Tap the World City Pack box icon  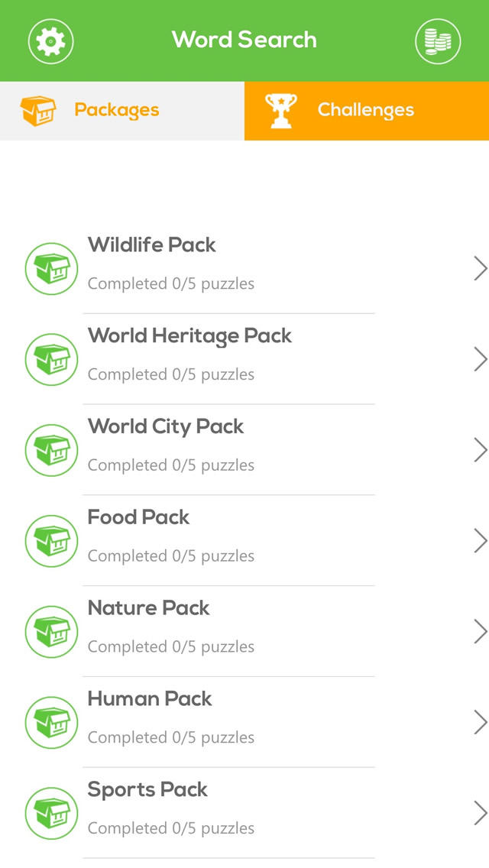click(x=51, y=451)
